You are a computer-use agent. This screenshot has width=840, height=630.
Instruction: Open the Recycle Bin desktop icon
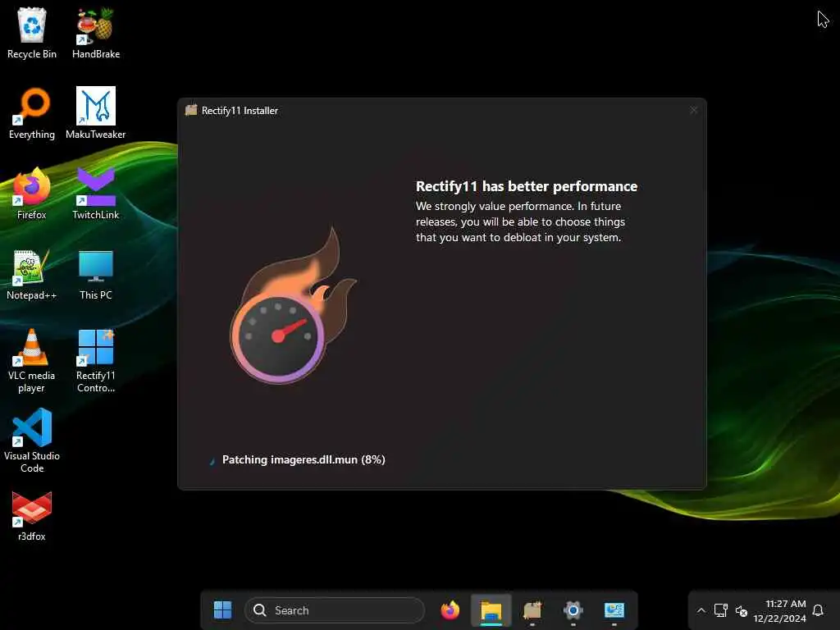(32, 33)
